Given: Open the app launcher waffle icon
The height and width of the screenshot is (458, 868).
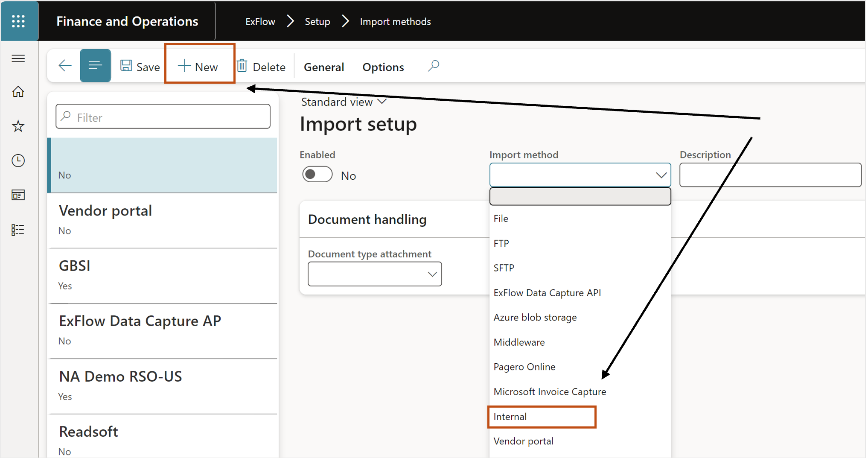Looking at the screenshot, I should 18,21.
